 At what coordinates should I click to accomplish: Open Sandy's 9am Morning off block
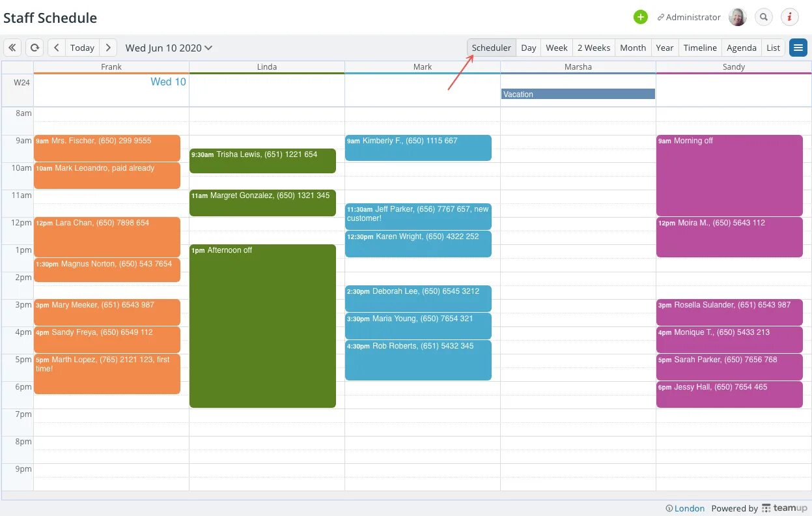[x=729, y=175]
